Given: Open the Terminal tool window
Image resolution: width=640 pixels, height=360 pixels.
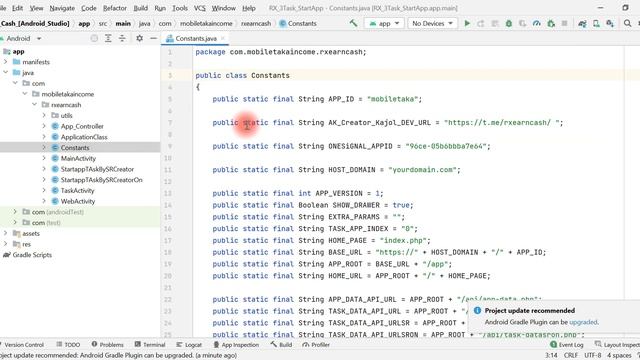Looking at the screenshot, I should coord(149,345).
